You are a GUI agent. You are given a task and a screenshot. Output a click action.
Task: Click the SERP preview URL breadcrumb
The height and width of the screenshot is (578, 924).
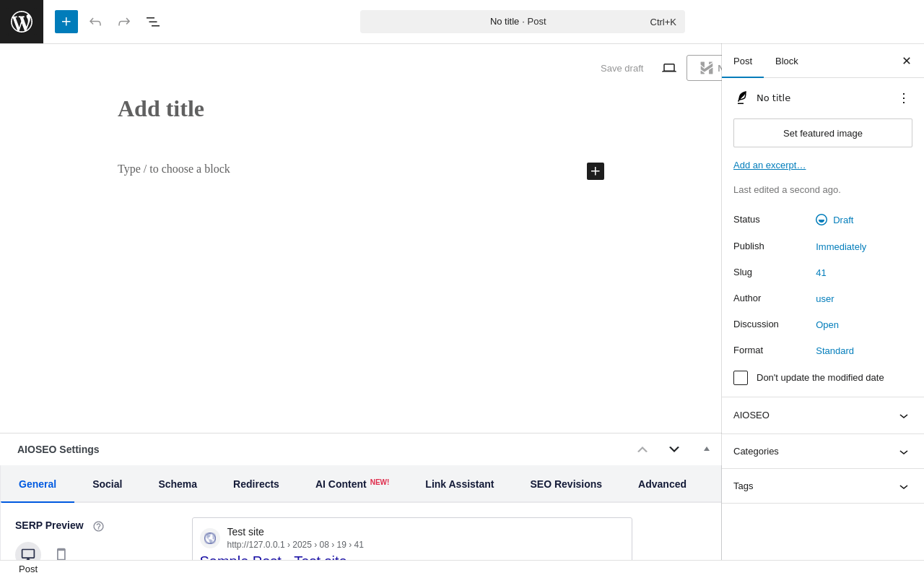(295, 545)
